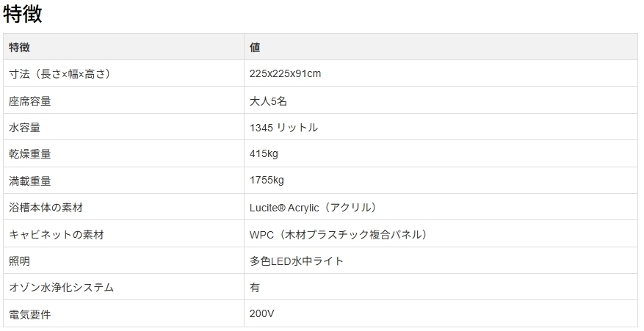Screen dimensions: 644x331
Task: Click the WPC（木材プラスチック複合パネル） value
Action: point(339,234)
